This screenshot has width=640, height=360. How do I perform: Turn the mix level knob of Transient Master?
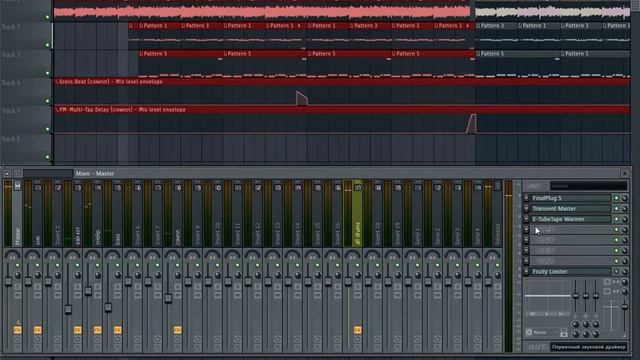(x=624, y=209)
